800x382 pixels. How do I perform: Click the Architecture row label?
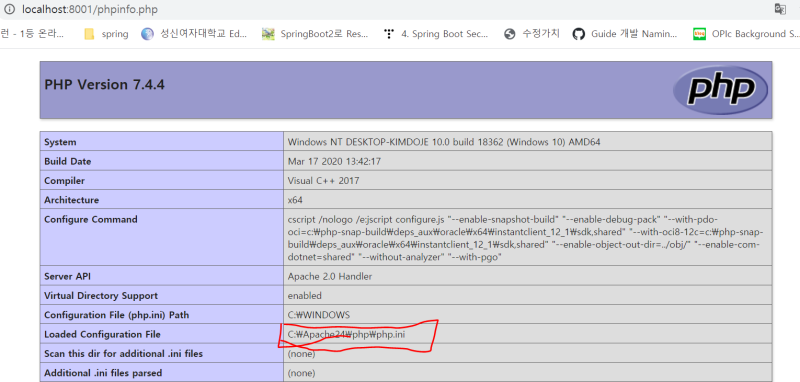(x=71, y=200)
